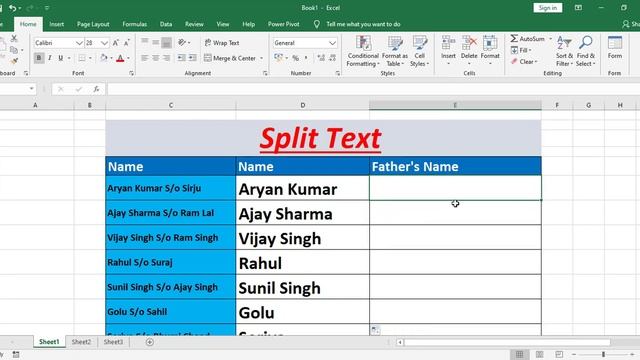640x360 pixels.
Task: Switch to Page Break Preview in status bar
Action: coord(559,354)
